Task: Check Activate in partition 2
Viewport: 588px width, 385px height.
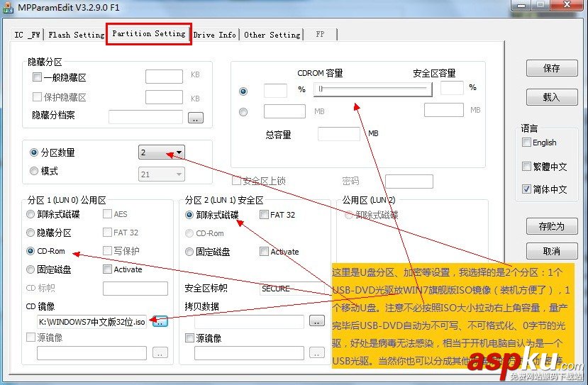Action: [x=264, y=251]
